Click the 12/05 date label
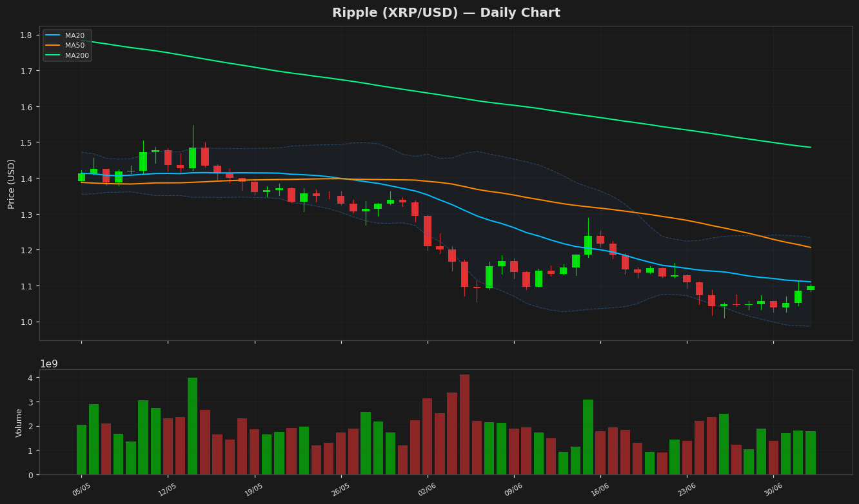Viewport: 859px width, 504px height. click(168, 490)
